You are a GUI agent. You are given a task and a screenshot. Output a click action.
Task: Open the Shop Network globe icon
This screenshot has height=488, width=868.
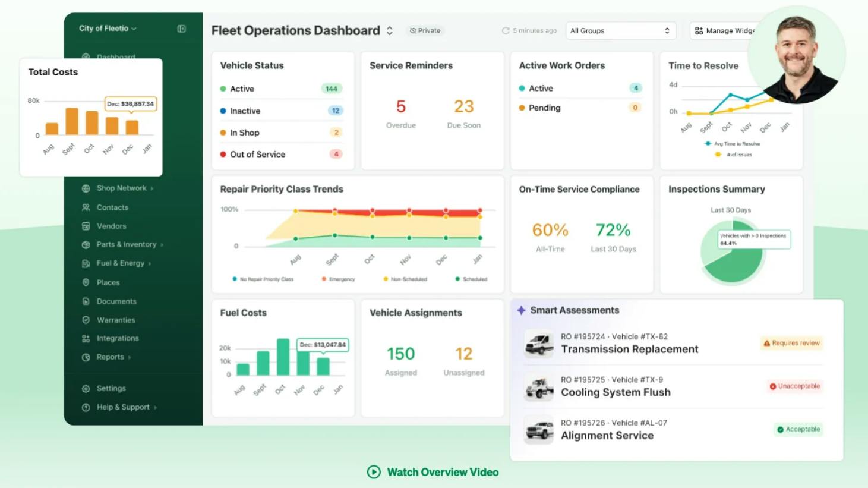pyautogui.click(x=86, y=188)
